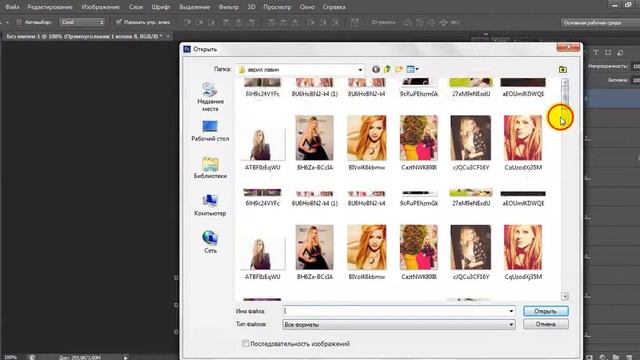This screenshot has width=640, height=360.
Task: Open Недавние места in the sidebar
Action: [x=210, y=97]
